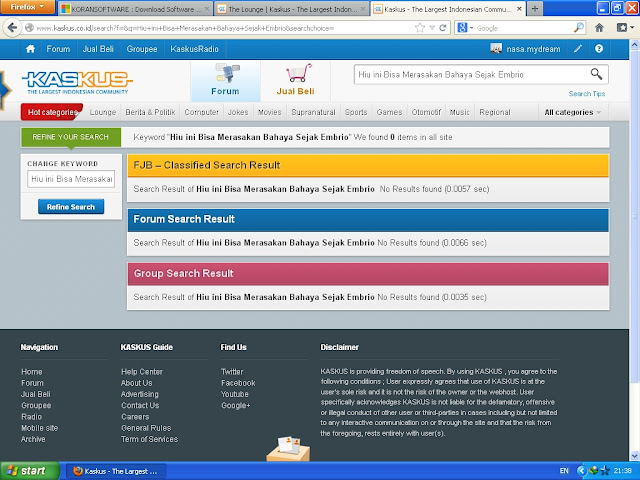Switch to The Lounge tab
This screenshot has height=480, width=640.
point(291,9)
